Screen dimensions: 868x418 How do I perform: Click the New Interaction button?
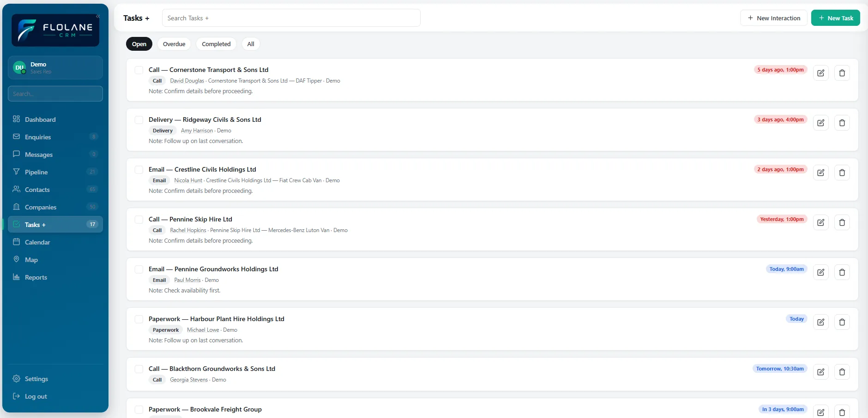pos(774,18)
